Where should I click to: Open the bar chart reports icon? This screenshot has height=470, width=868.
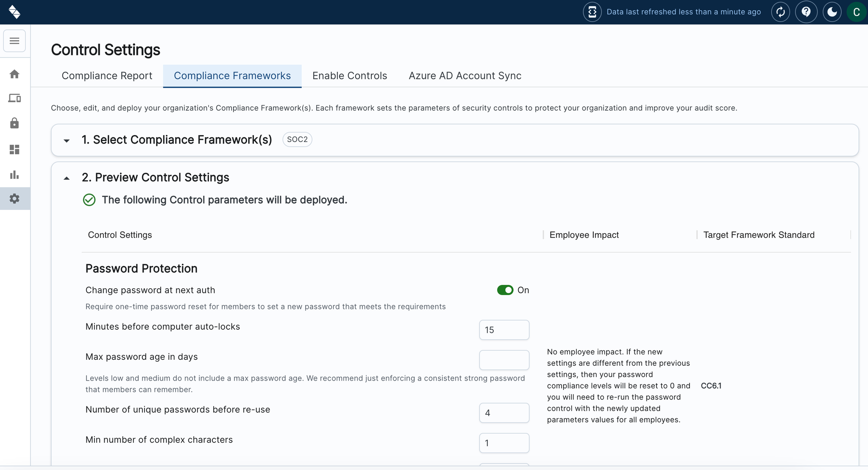coord(14,175)
